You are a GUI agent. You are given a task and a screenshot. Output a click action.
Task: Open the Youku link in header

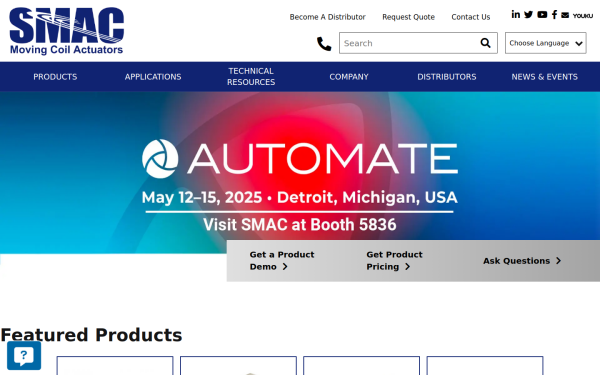pos(583,16)
